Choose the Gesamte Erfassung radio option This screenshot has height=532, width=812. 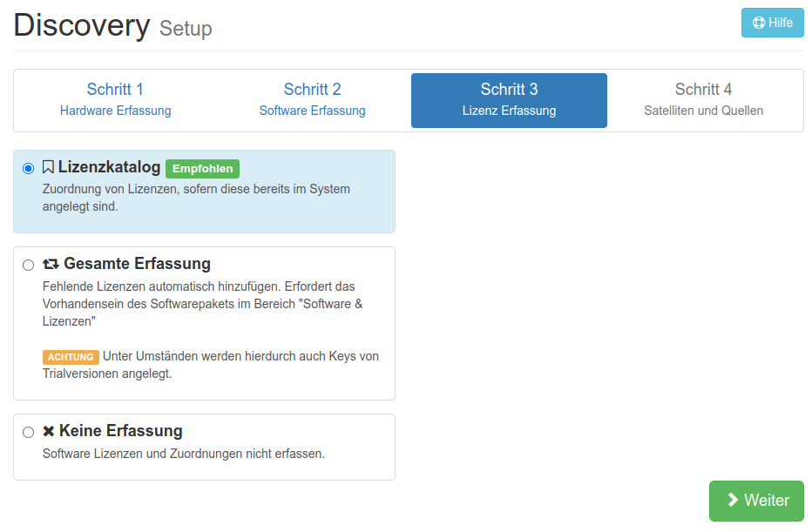[x=29, y=265]
